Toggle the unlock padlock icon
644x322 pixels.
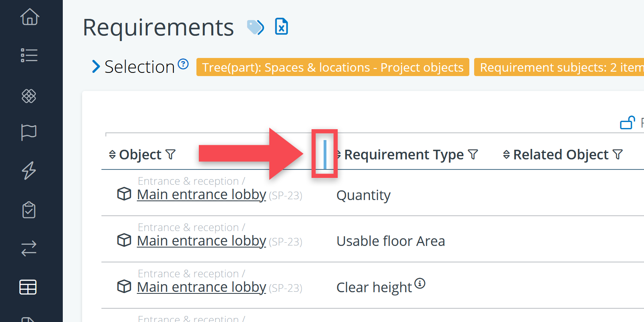pyautogui.click(x=627, y=122)
